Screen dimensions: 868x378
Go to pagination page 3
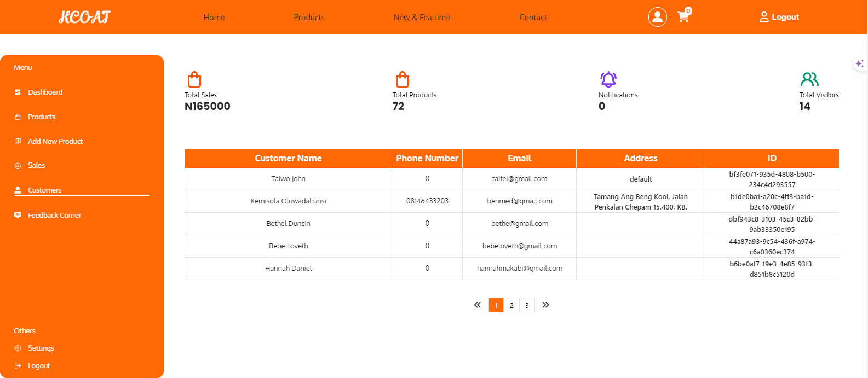(x=527, y=305)
